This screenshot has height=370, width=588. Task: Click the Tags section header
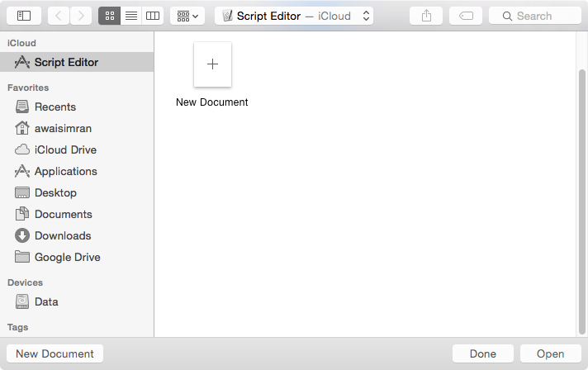point(17,327)
